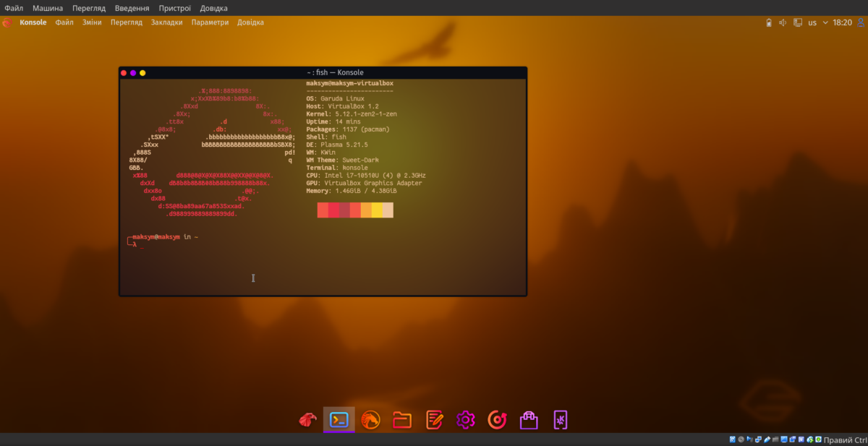The image size is (868, 446).
Task: Click at the terminal prompt line λ
Action: click(x=135, y=244)
